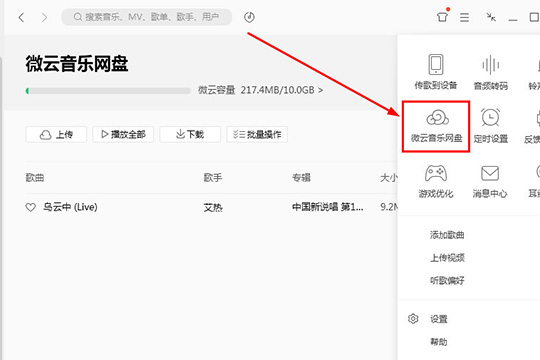Go forward with the right arrow
540x360 pixels.
44,17
